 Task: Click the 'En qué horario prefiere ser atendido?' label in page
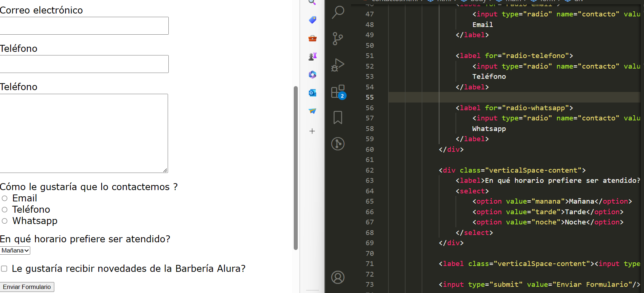pos(85,239)
